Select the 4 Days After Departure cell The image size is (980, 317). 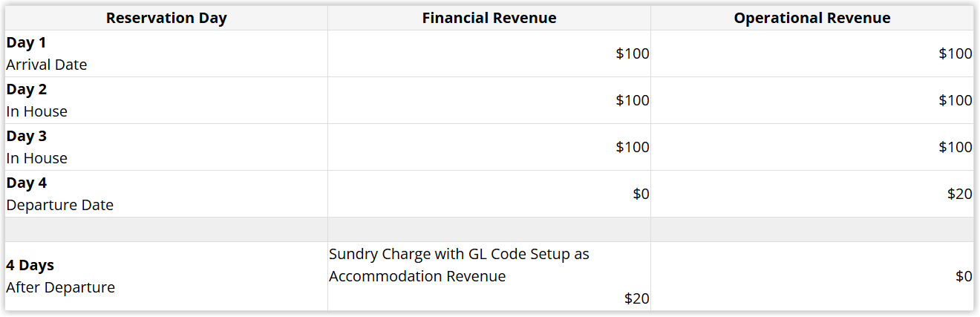click(166, 276)
